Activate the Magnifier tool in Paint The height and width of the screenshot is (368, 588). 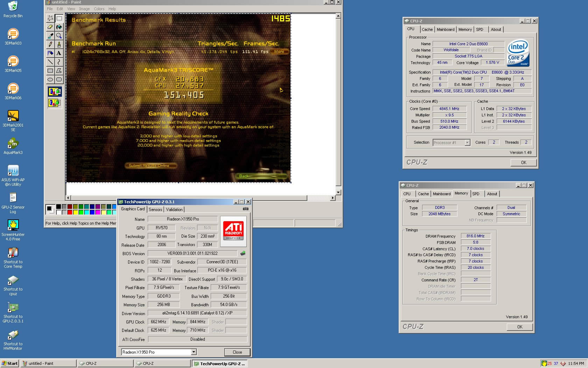(x=59, y=36)
